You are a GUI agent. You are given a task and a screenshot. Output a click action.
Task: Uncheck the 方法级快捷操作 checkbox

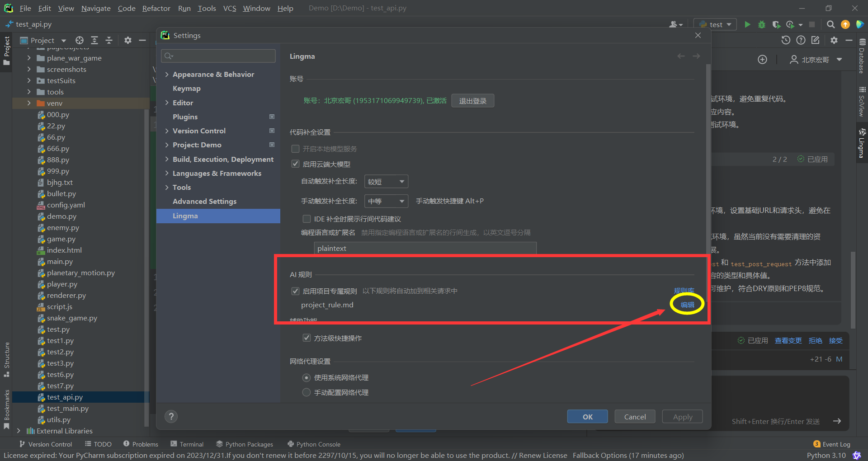pyautogui.click(x=307, y=338)
